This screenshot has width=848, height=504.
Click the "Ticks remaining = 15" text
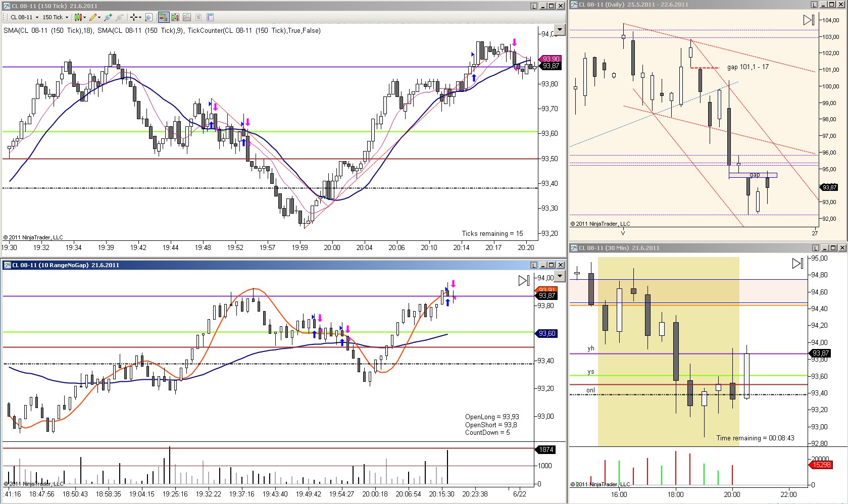coord(492,233)
